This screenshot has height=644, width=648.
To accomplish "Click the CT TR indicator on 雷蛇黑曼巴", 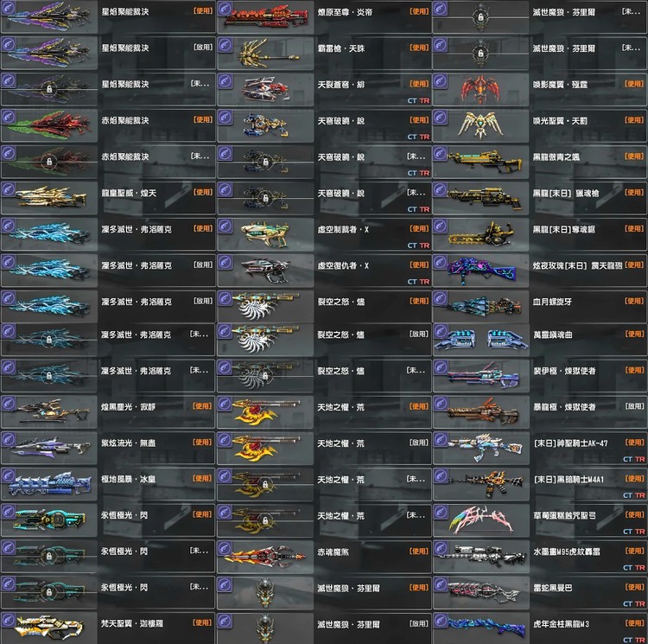I will [634, 604].
